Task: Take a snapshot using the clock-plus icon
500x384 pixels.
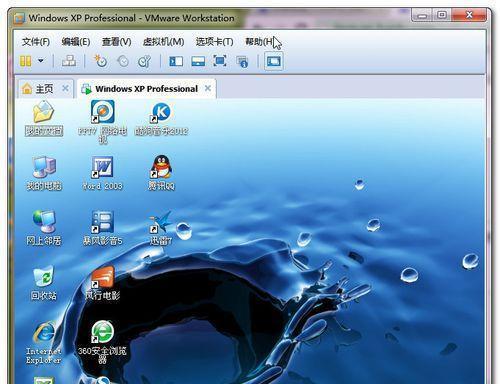Action: click(100, 61)
